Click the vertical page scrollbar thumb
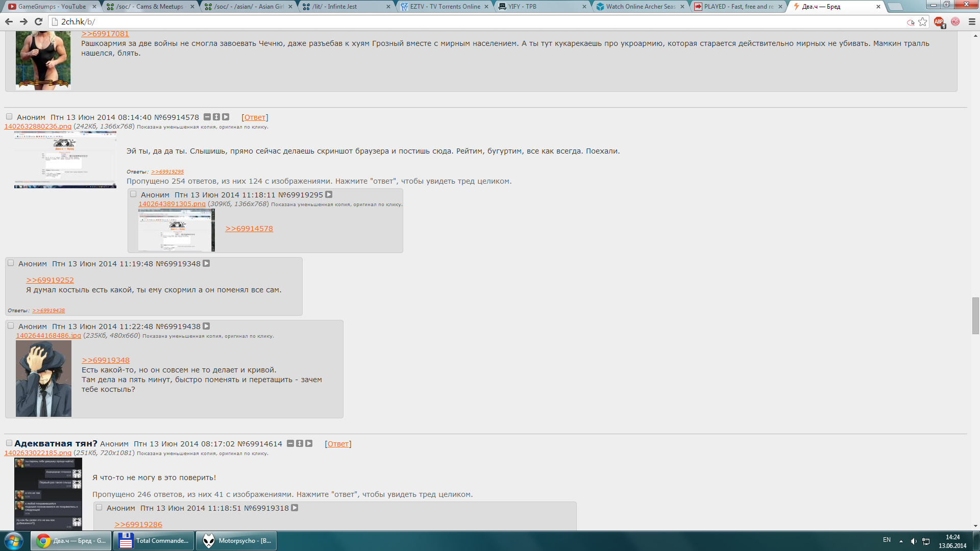The height and width of the screenshot is (551, 980). point(975,315)
